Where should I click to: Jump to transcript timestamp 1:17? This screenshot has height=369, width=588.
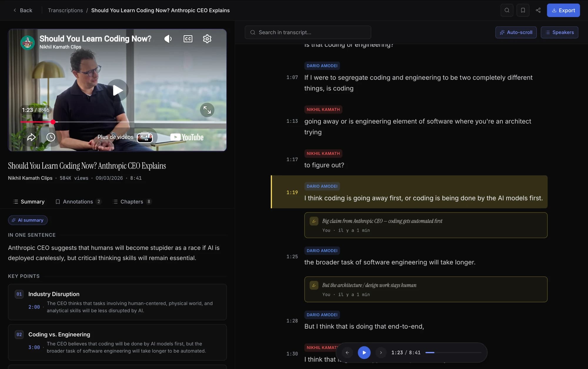click(x=292, y=160)
